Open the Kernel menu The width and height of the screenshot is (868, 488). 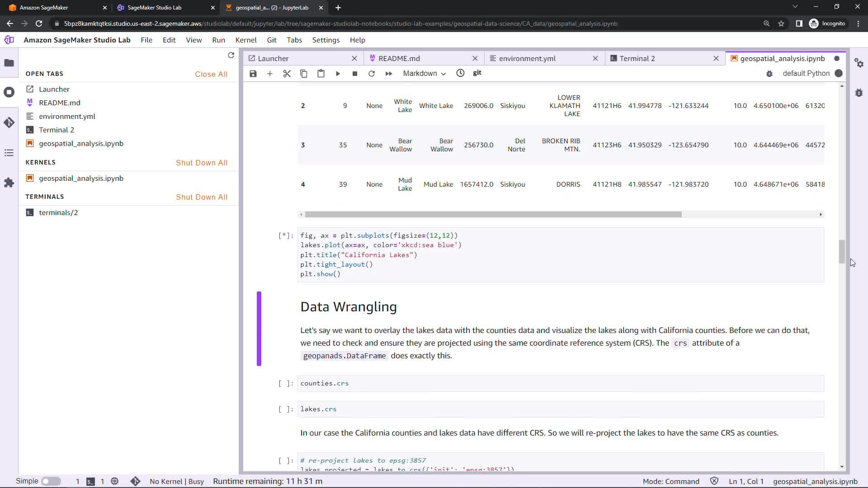(245, 40)
